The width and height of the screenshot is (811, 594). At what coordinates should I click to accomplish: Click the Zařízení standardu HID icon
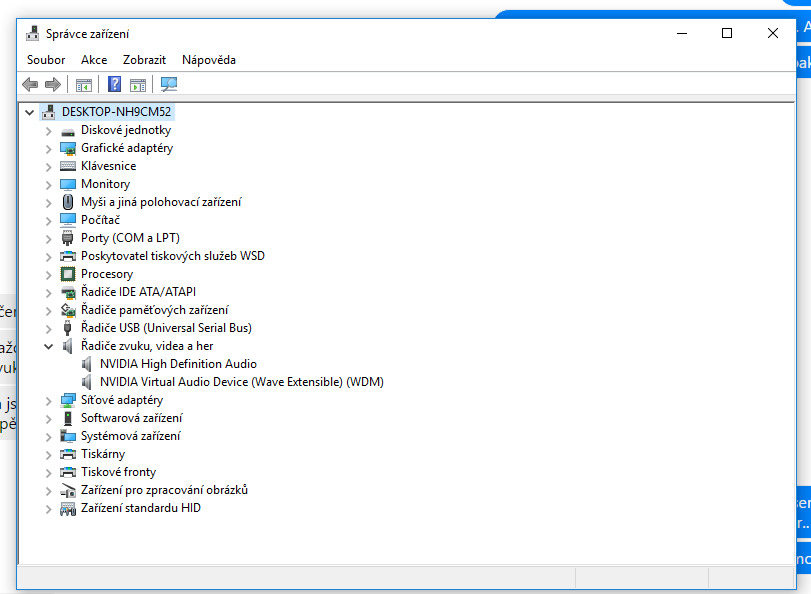tap(68, 509)
